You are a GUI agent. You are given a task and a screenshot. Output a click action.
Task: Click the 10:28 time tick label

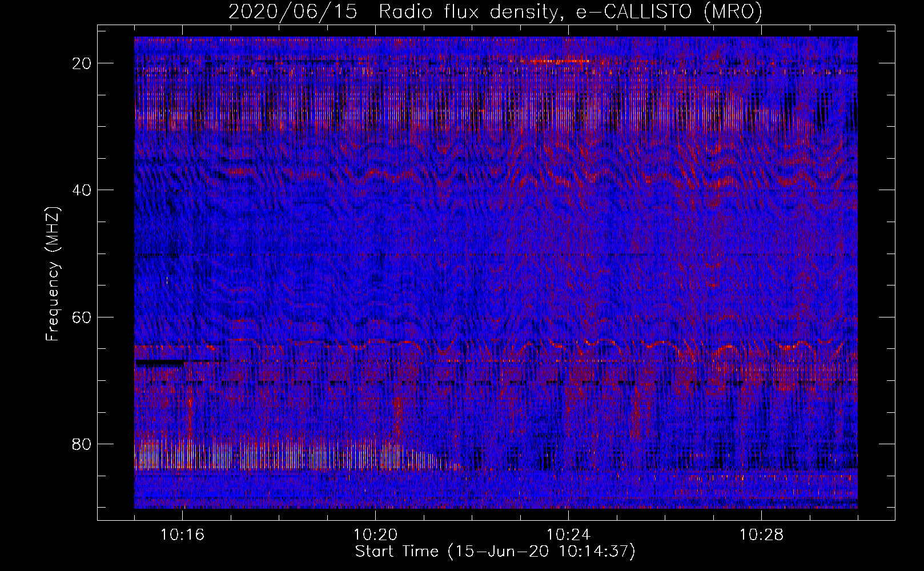pos(761,535)
